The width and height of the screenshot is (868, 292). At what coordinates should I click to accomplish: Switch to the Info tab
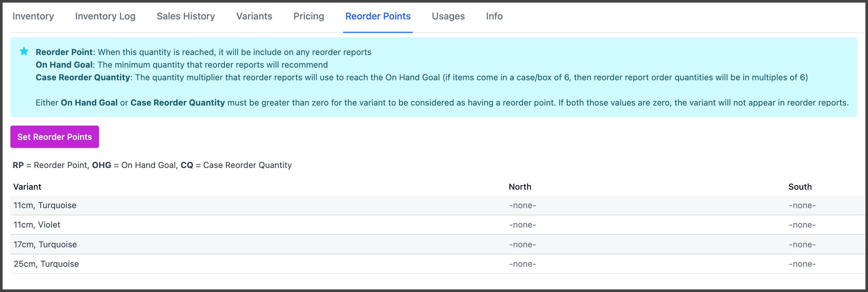coord(494,16)
